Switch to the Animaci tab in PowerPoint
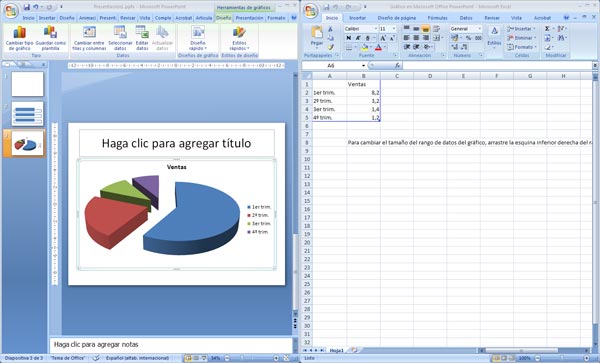This screenshot has height=363, width=600. 87,18
